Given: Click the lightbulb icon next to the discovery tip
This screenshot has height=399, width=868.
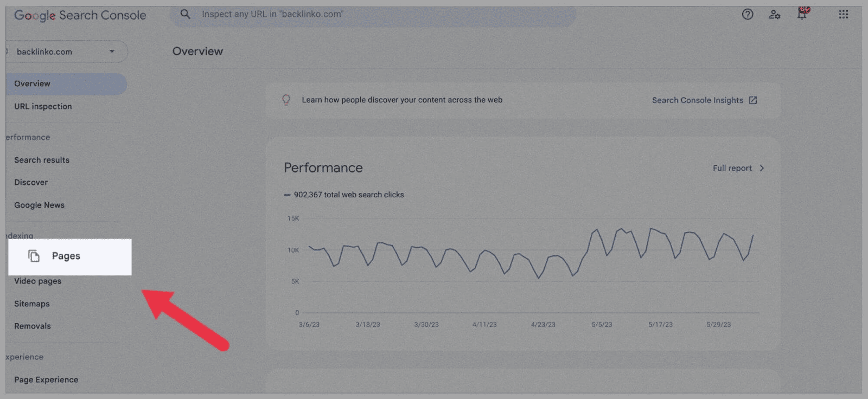Looking at the screenshot, I should pyautogui.click(x=286, y=100).
